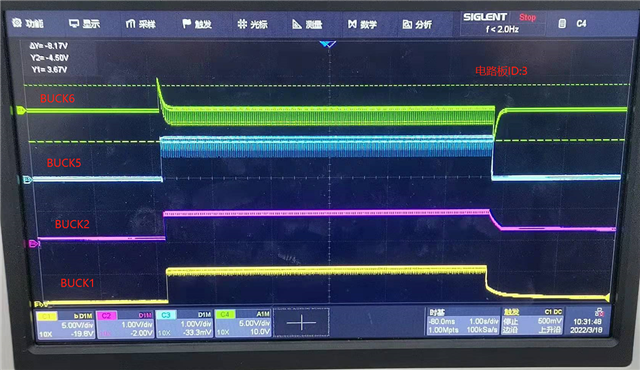
Task: Tap the 10:31:48 clock time
Action: click(587, 321)
